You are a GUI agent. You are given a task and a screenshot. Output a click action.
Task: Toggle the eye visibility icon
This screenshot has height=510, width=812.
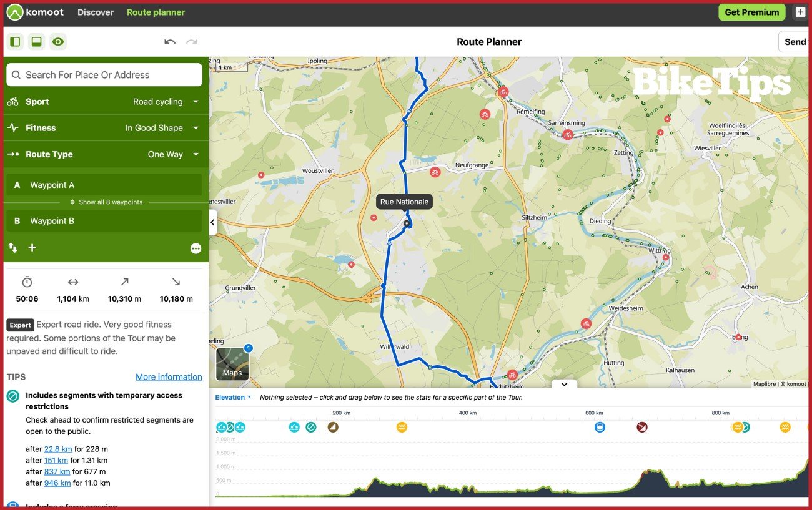[x=58, y=42]
